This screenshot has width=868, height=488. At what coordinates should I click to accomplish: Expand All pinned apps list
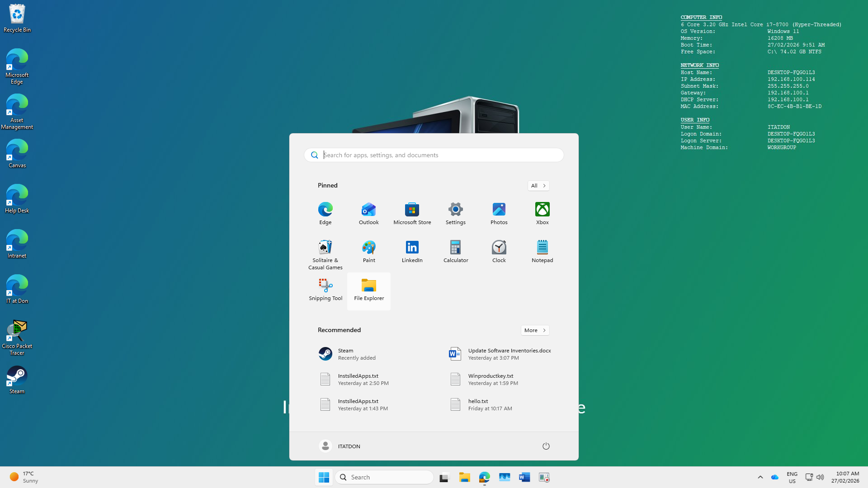pyautogui.click(x=538, y=186)
